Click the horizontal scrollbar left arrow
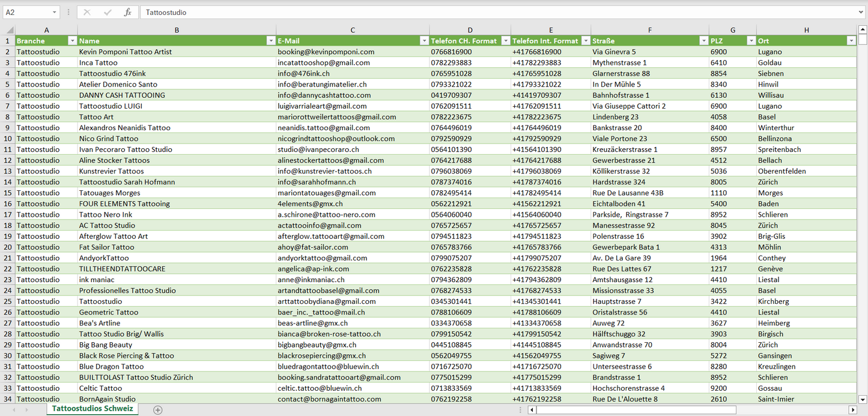The image size is (868, 416). coord(532,409)
